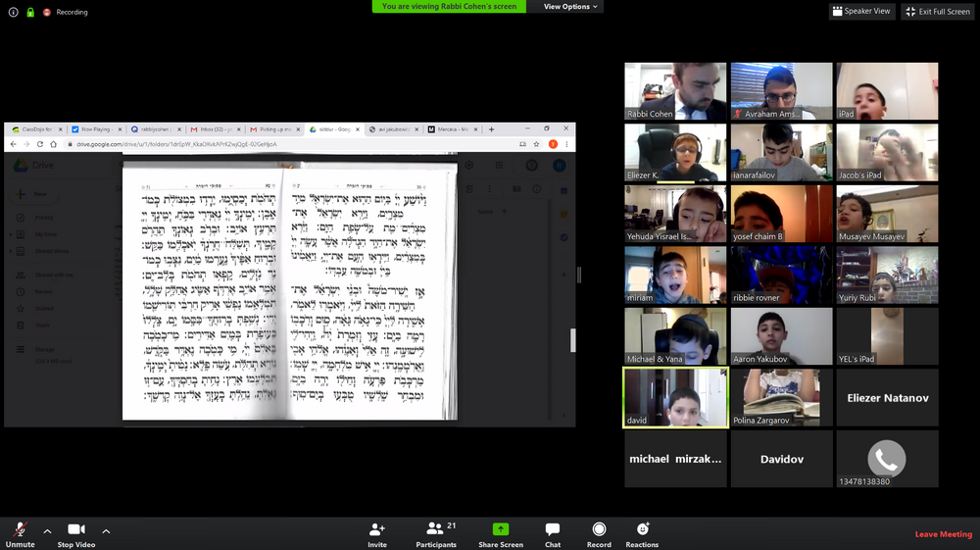The image size is (980, 550).
Task: Select ianarafailov video tile
Action: pyautogui.click(x=781, y=153)
